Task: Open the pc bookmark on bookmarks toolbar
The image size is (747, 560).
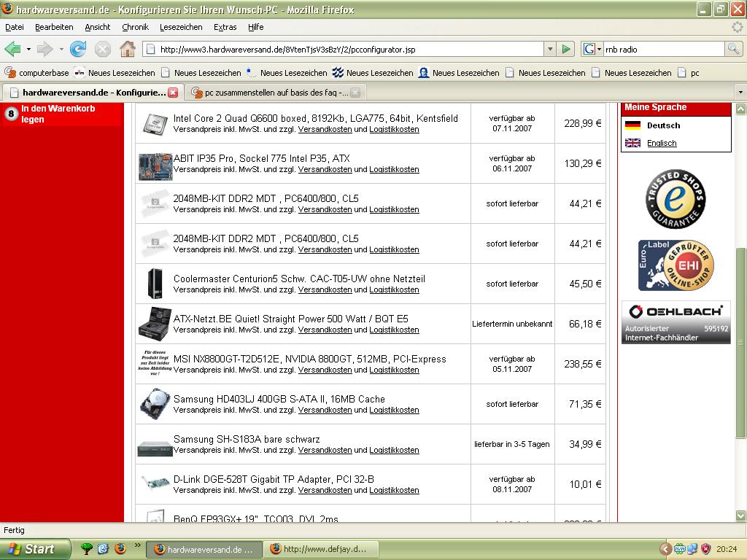Action: [689, 73]
